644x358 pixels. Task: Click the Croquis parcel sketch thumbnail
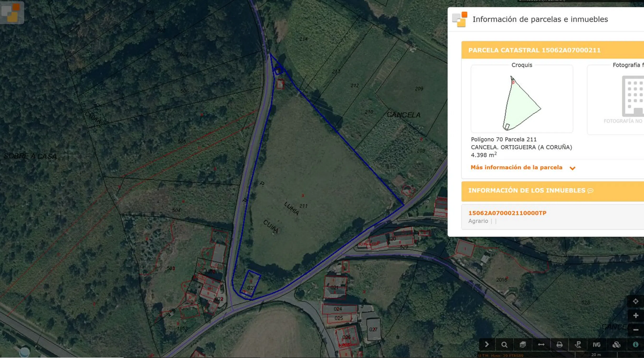point(522,102)
